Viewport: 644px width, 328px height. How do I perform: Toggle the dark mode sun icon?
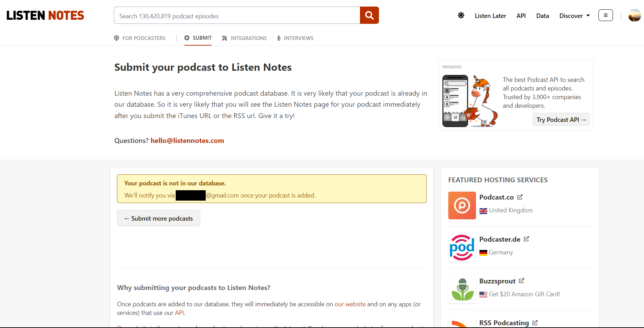[x=461, y=16]
